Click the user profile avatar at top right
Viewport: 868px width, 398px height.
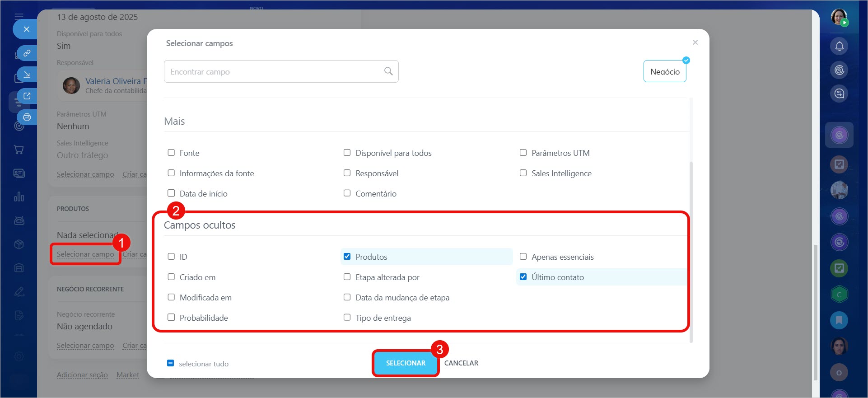click(839, 17)
